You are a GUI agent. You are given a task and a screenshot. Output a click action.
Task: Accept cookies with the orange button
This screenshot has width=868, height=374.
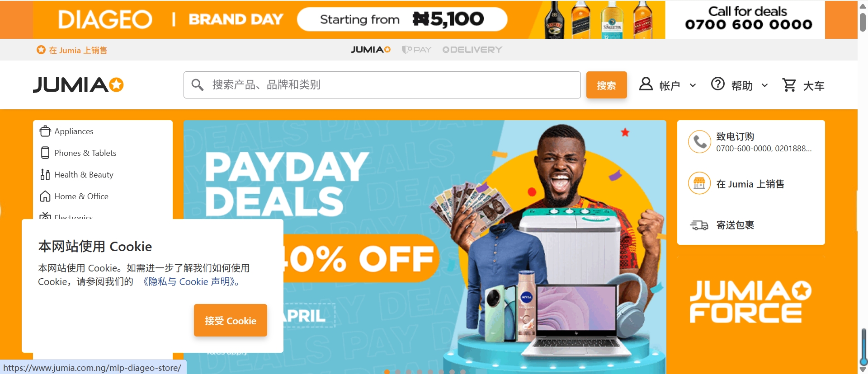coord(231,320)
